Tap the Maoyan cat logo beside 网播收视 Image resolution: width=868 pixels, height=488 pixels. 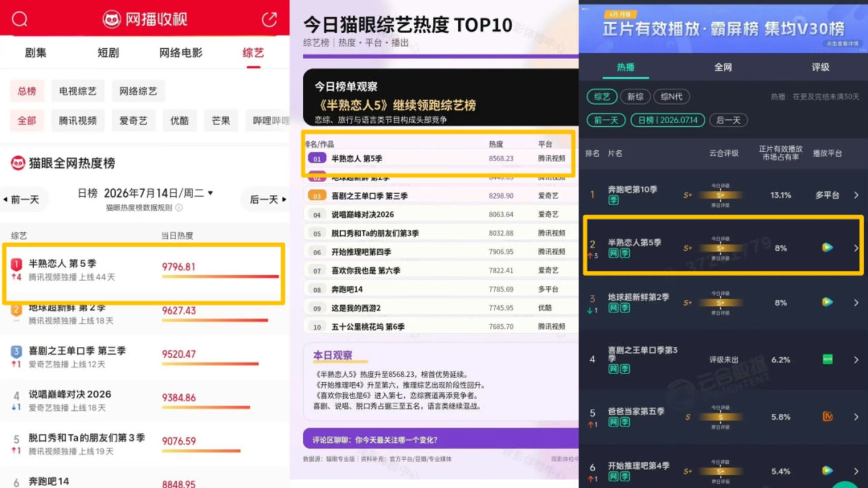pos(112,19)
